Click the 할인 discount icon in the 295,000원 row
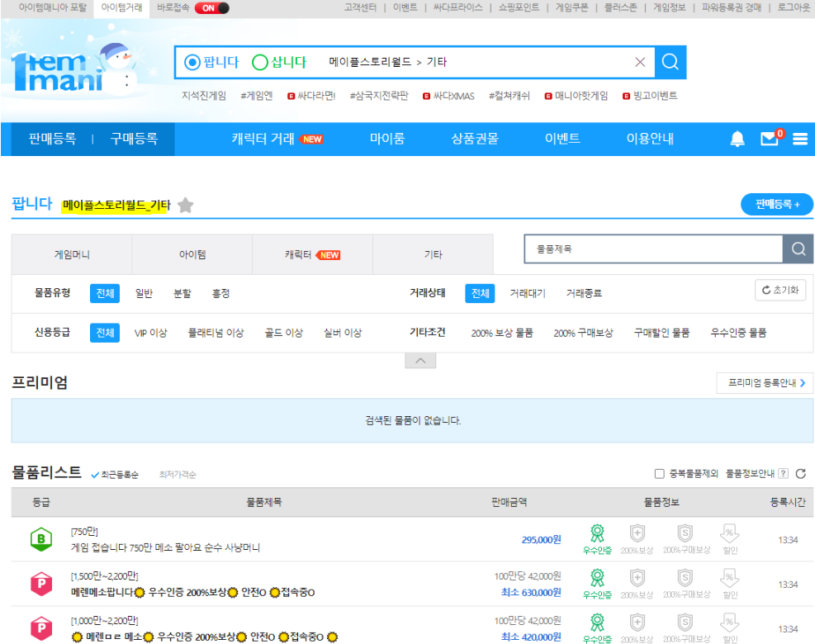Screen dimensions: 815x644 click(x=730, y=539)
